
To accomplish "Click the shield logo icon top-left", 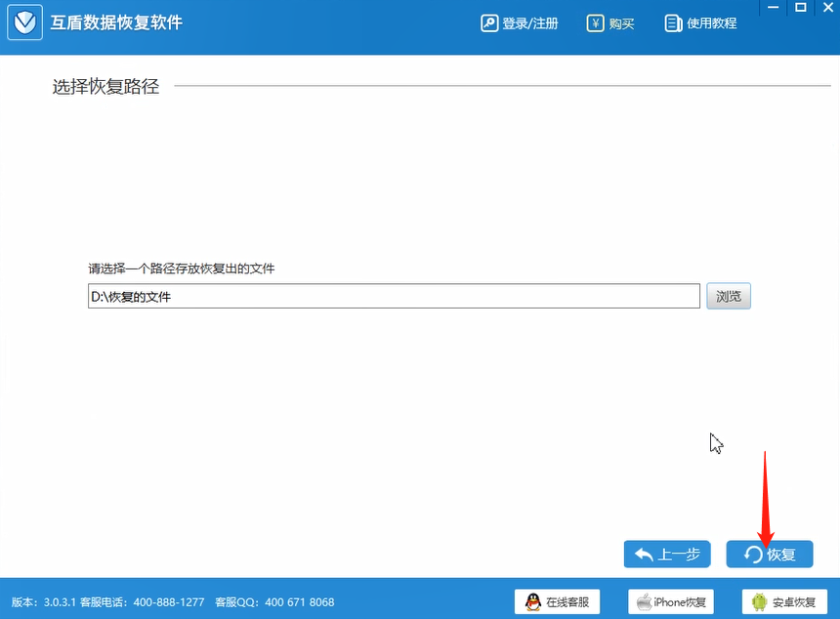I will point(24,22).
